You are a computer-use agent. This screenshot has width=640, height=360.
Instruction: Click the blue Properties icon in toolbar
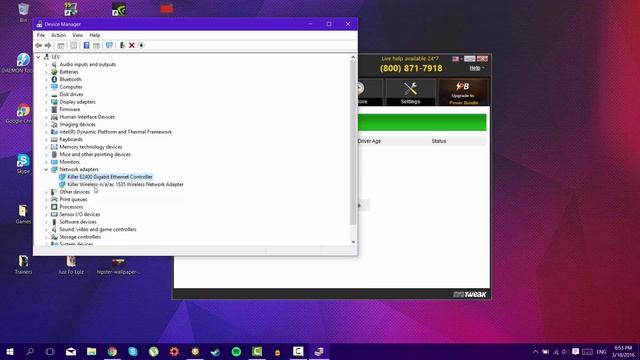click(x=86, y=45)
